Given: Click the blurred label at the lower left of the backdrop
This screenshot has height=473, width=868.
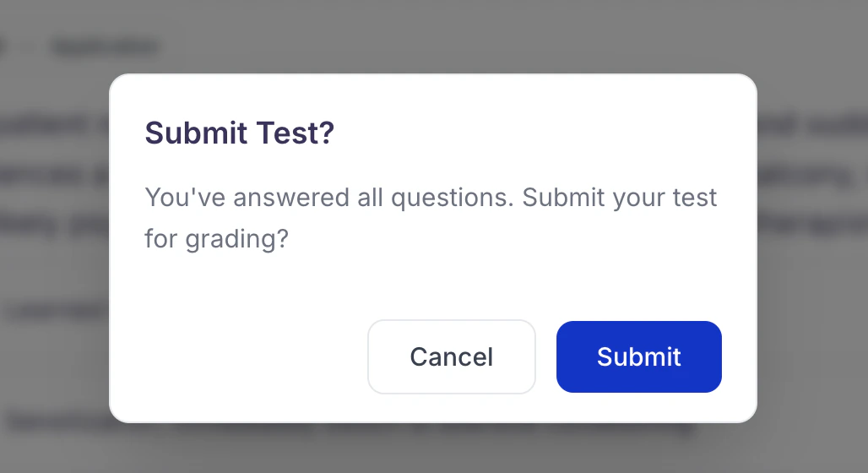Looking at the screenshot, I should pyautogui.click(x=54, y=312).
